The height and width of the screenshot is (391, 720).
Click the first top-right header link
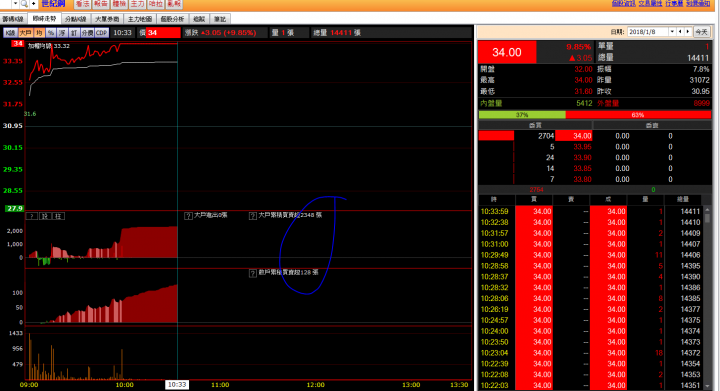pos(624,3)
